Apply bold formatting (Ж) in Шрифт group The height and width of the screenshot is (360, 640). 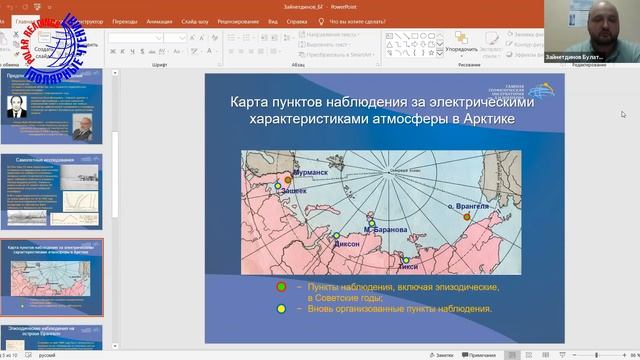pos(113,51)
